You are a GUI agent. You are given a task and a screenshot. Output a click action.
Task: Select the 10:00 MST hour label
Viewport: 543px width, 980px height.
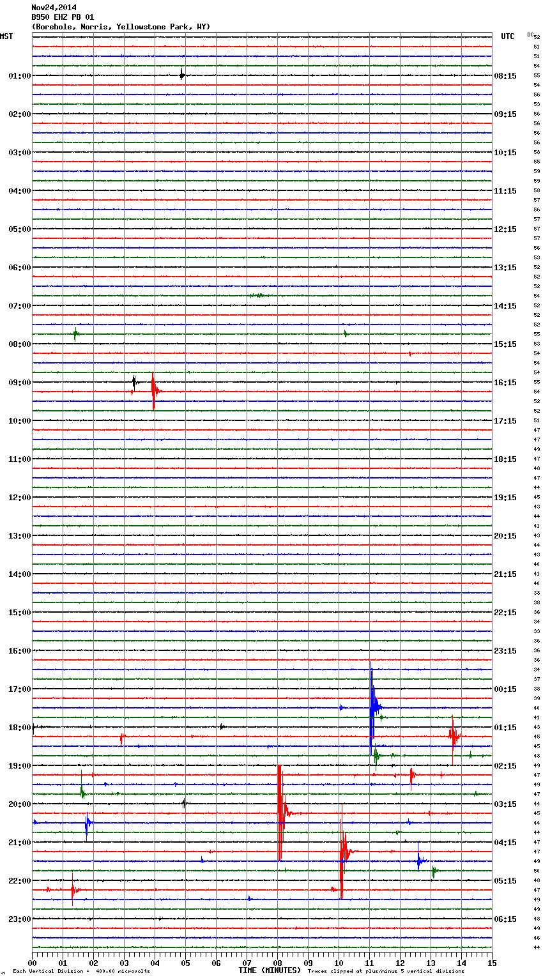(19, 421)
